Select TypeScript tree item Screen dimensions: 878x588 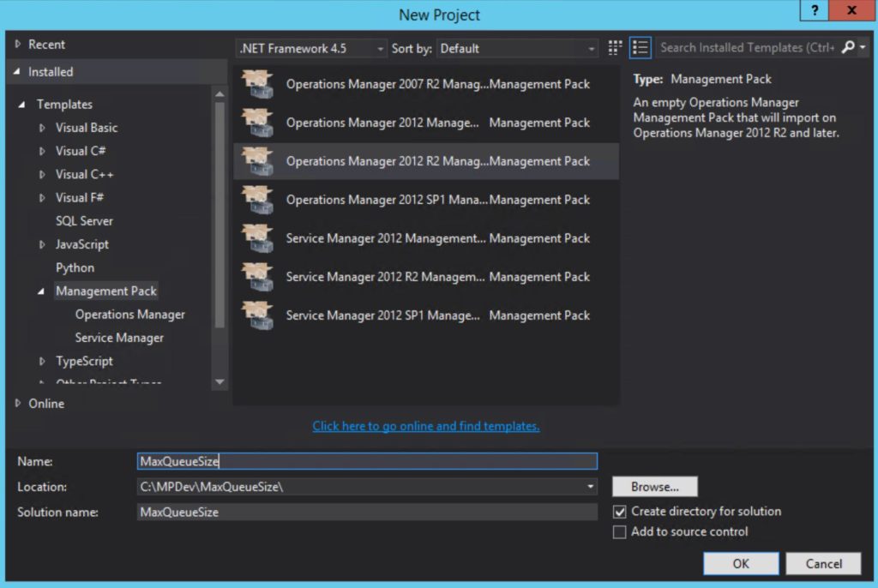click(x=85, y=361)
